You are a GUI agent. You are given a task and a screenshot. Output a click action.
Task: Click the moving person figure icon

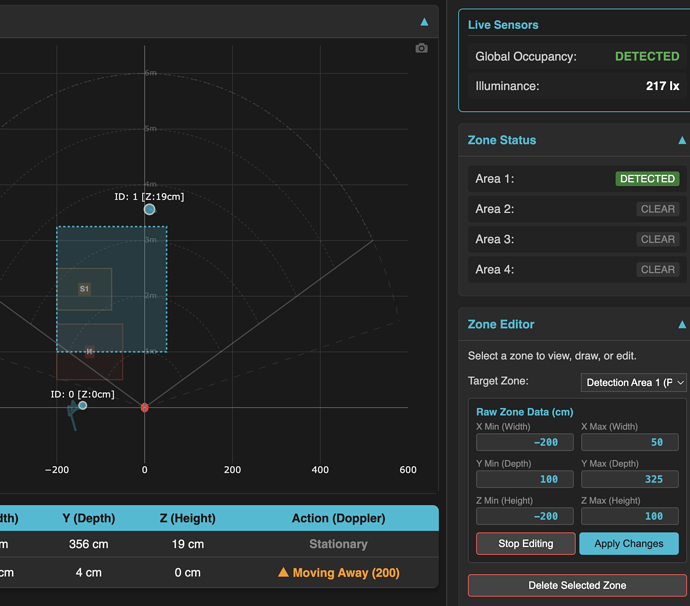(73, 415)
